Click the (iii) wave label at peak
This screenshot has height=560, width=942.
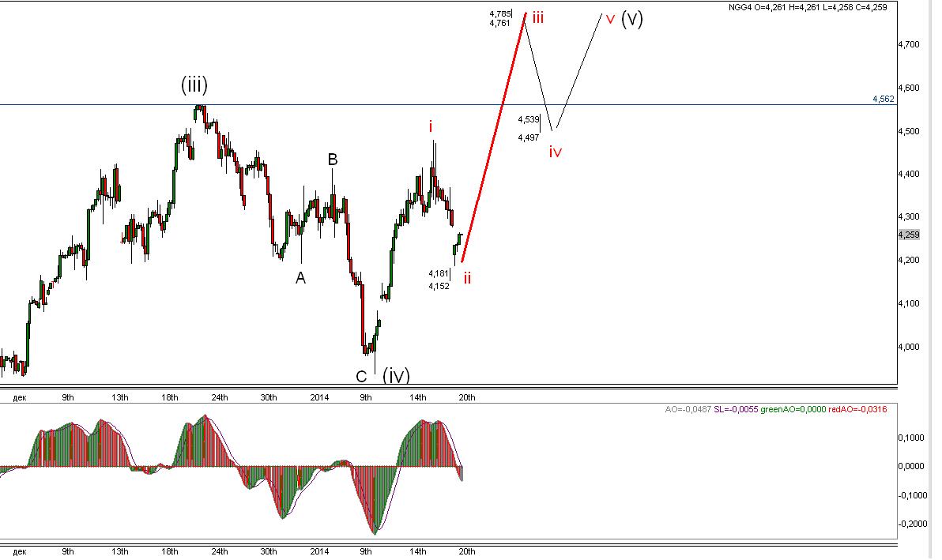click(194, 85)
